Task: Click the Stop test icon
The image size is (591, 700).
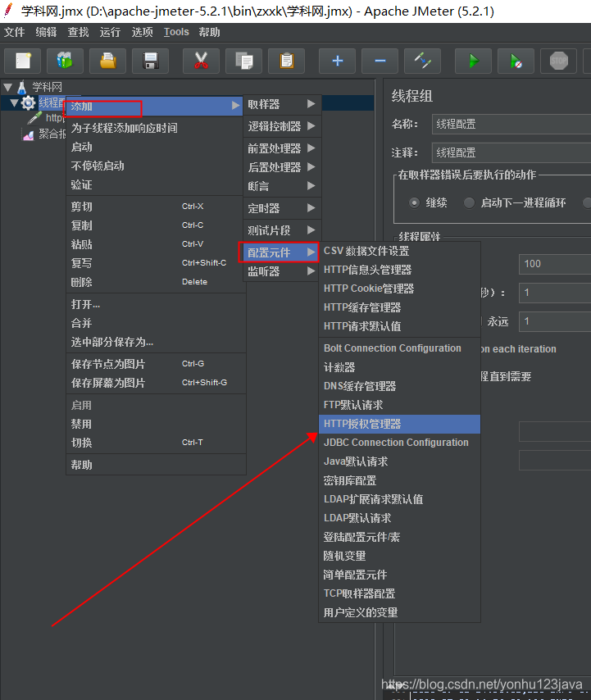Action: (x=559, y=61)
